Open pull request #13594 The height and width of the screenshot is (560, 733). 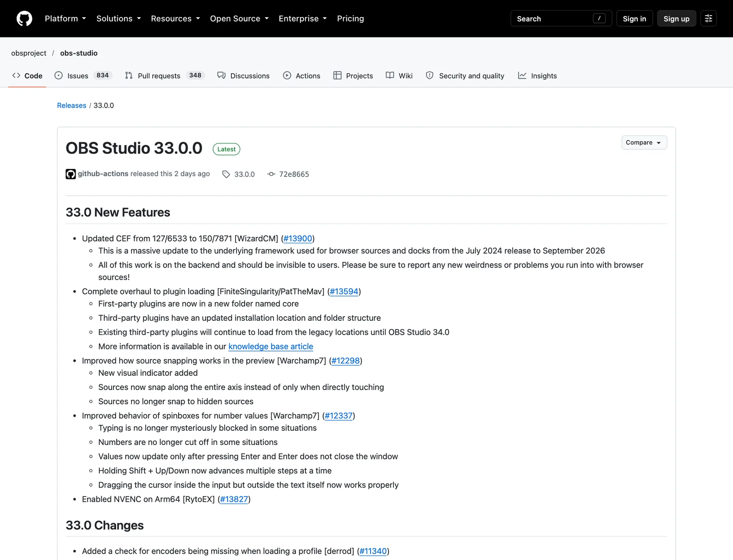click(x=344, y=291)
